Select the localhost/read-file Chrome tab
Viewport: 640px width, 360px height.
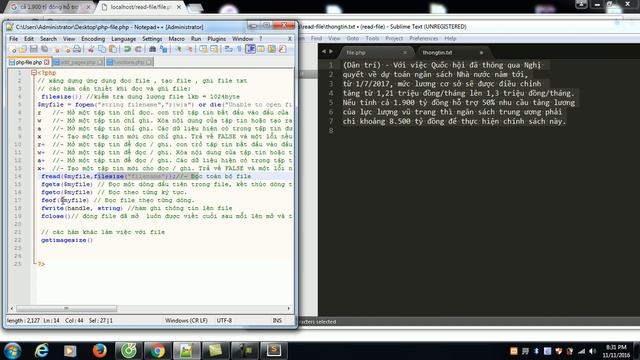[139, 7]
